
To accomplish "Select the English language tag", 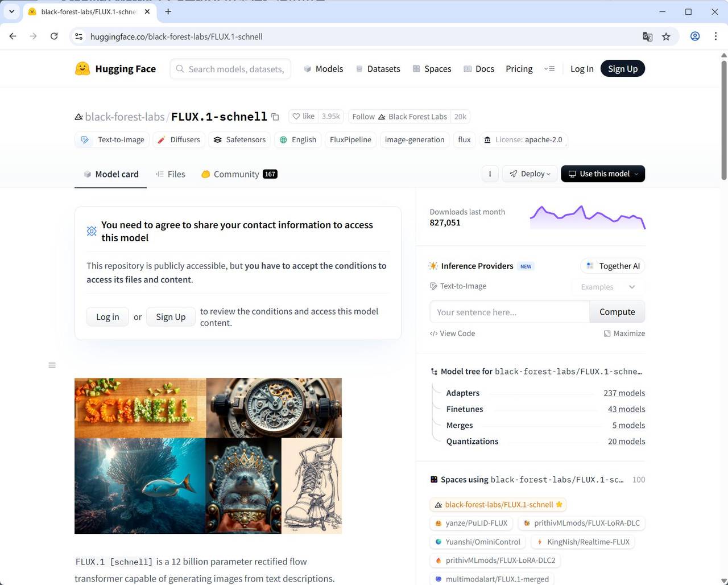I will pyautogui.click(x=298, y=140).
